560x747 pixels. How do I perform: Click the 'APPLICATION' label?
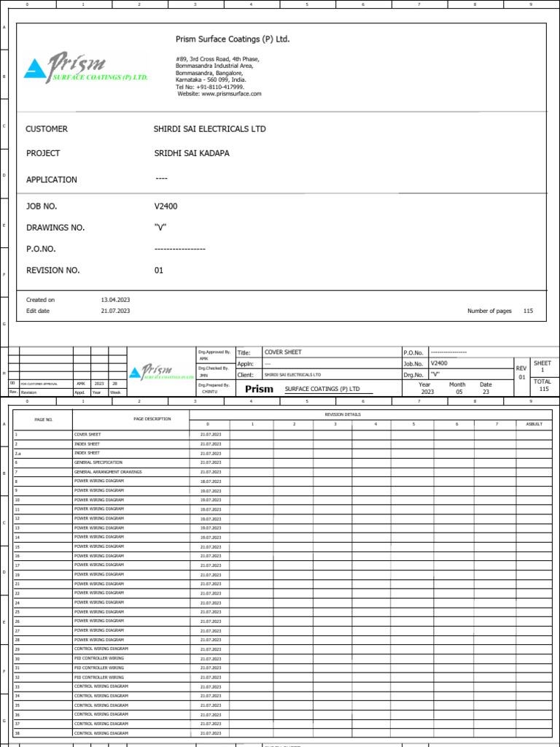click(52, 179)
